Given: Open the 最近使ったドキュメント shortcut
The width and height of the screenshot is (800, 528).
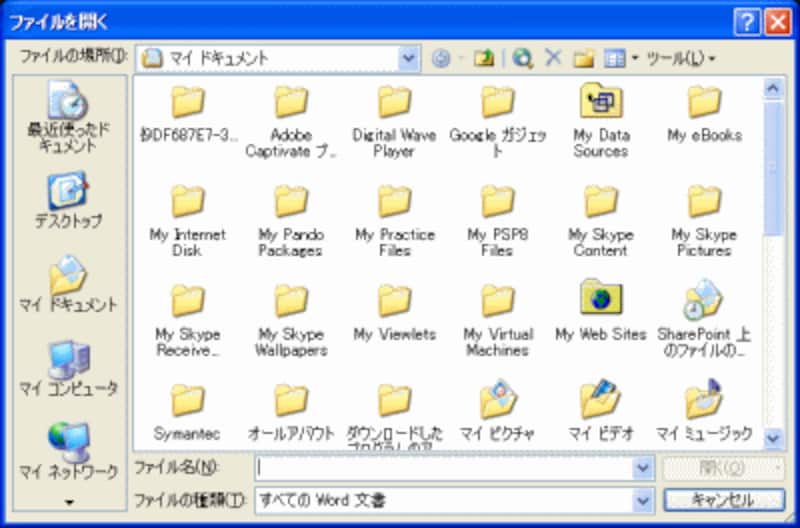Looking at the screenshot, I should tap(68, 116).
